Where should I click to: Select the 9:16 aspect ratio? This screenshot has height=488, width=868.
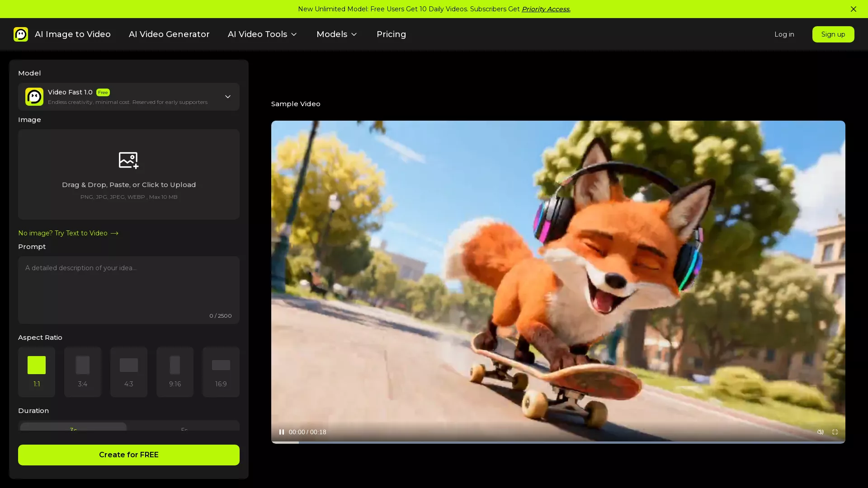coord(175,371)
